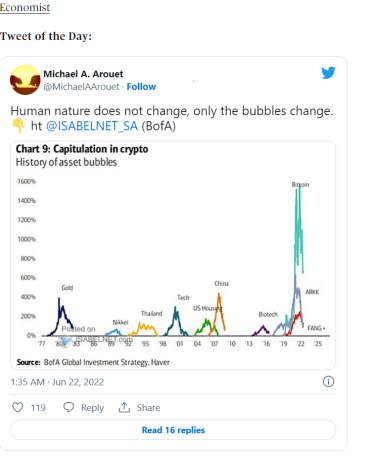
Task: Click the Michael A. Arouet display name
Action: pyautogui.click(x=83, y=74)
